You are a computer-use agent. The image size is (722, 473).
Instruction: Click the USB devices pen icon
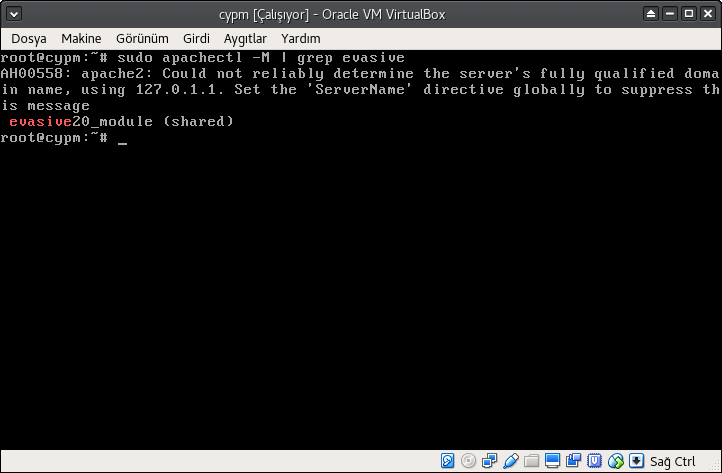tap(510, 461)
